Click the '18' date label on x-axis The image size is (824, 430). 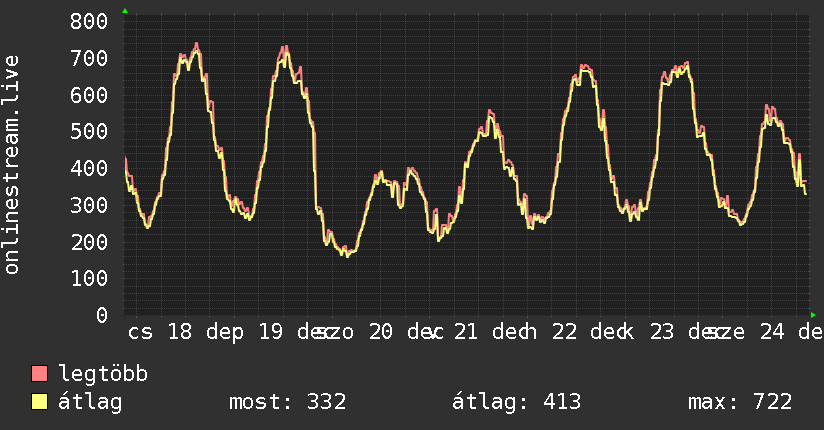(x=180, y=332)
